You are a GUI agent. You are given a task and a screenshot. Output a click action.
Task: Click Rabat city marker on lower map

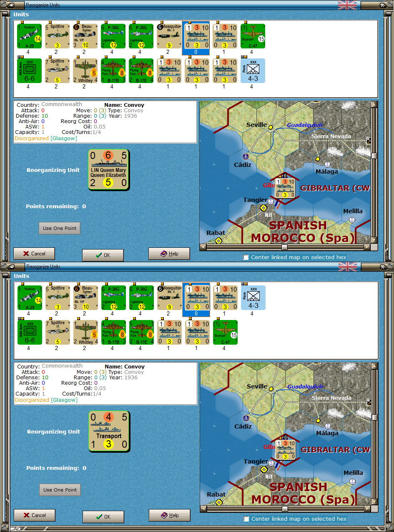[218, 502]
